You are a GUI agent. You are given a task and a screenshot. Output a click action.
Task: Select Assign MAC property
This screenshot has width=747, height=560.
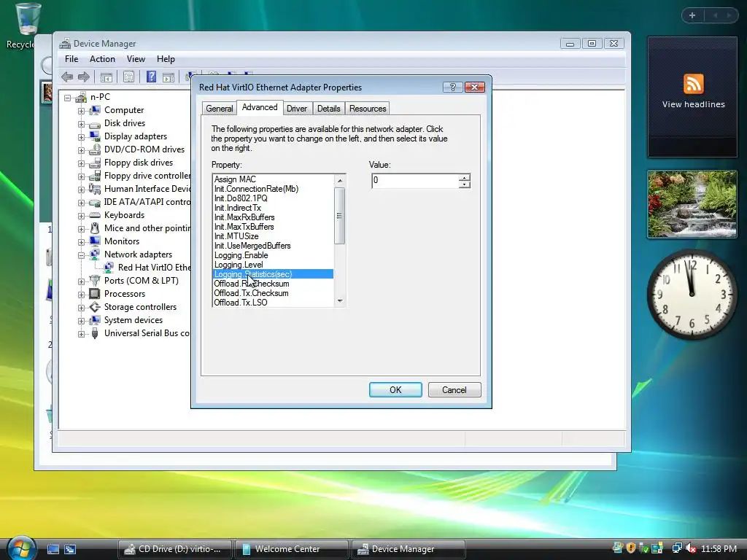[x=273, y=179]
